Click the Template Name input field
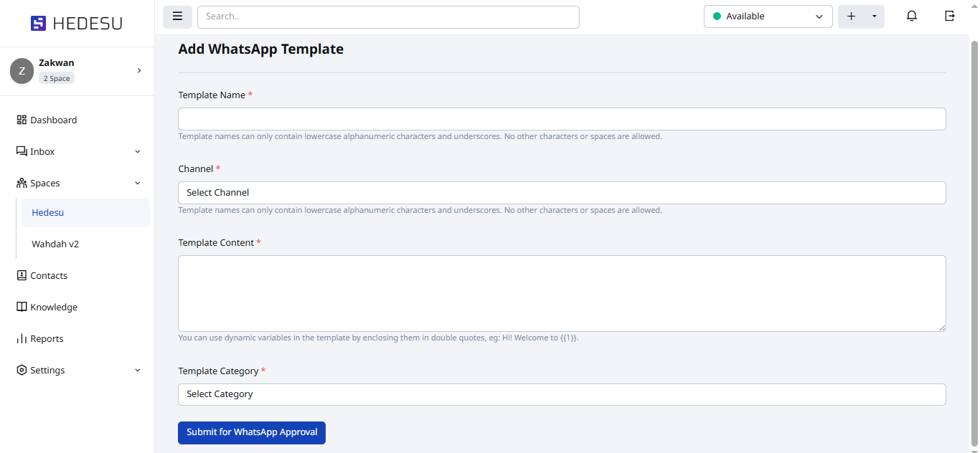 point(561,119)
